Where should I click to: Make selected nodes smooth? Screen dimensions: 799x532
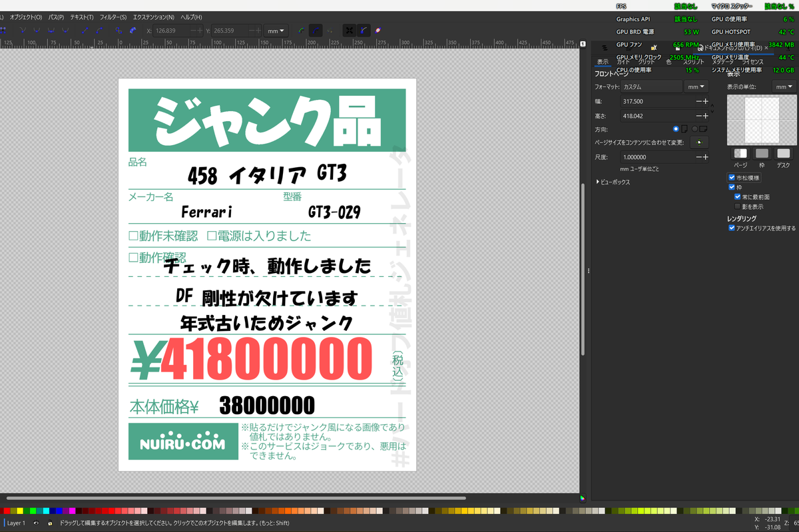37,31
